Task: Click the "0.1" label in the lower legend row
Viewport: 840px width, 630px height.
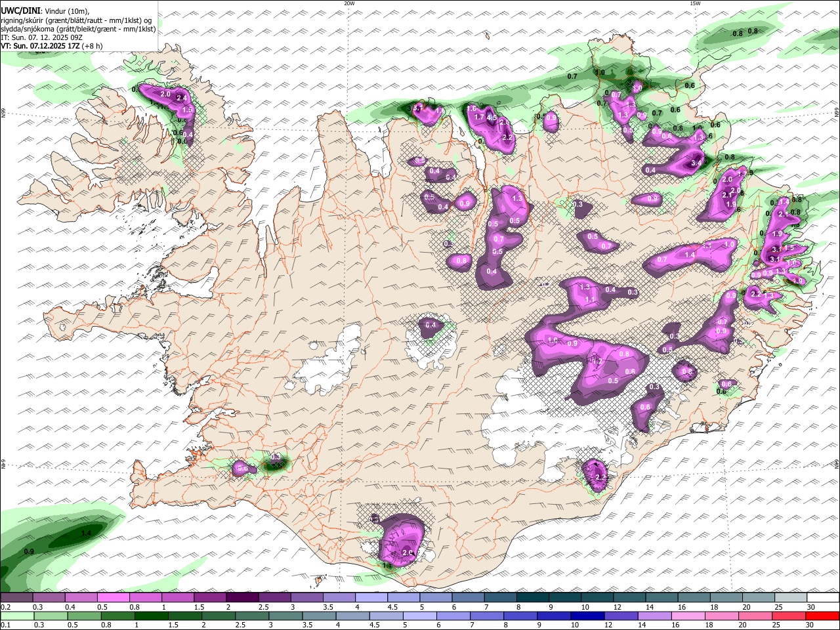Action: [x=5, y=626]
